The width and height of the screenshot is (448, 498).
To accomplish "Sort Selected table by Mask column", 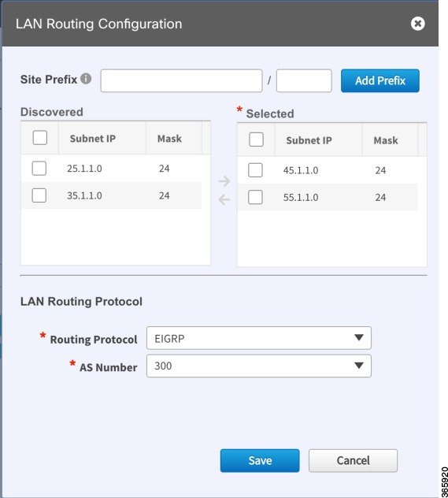I will (386, 140).
